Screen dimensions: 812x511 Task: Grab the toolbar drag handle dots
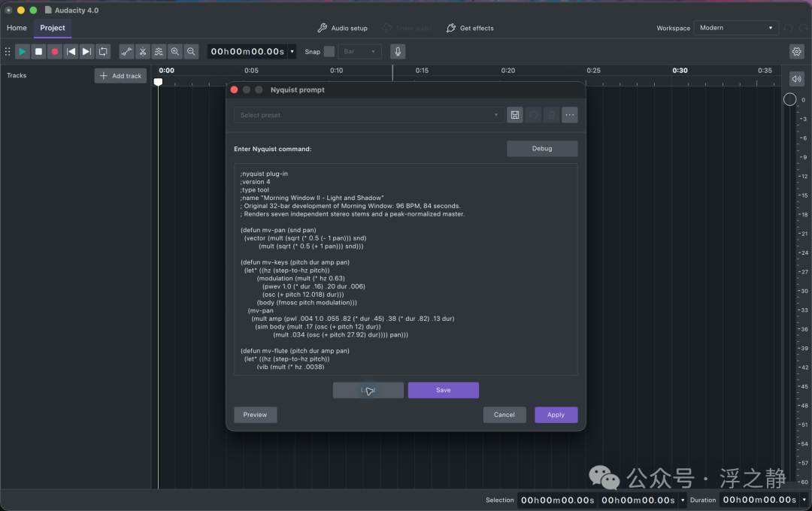coord(8,52)
